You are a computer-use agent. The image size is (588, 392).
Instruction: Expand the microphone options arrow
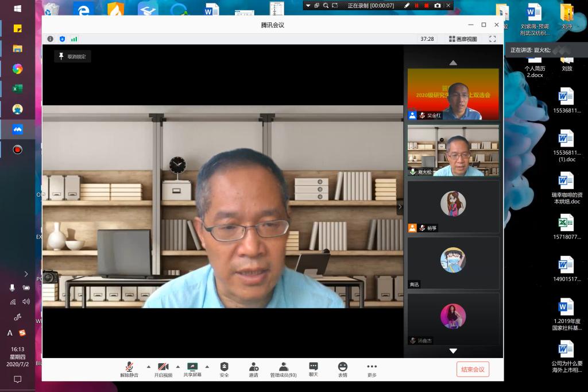pos(149,366)
